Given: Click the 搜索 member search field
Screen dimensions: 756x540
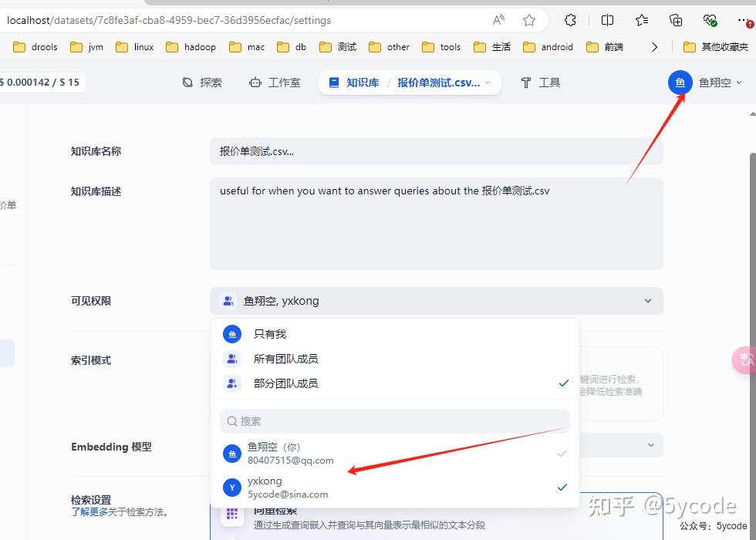Looking at the screenshot, I should (394, 421).
